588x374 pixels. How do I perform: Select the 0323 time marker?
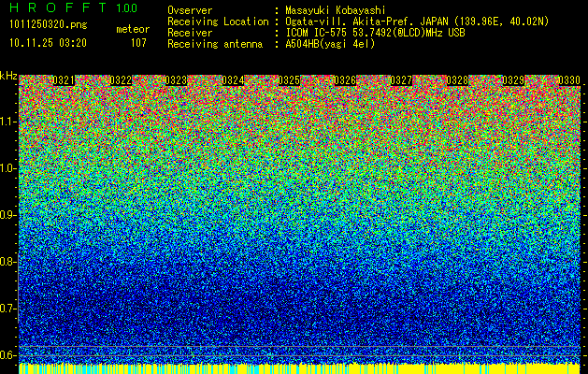pos(177,80)
